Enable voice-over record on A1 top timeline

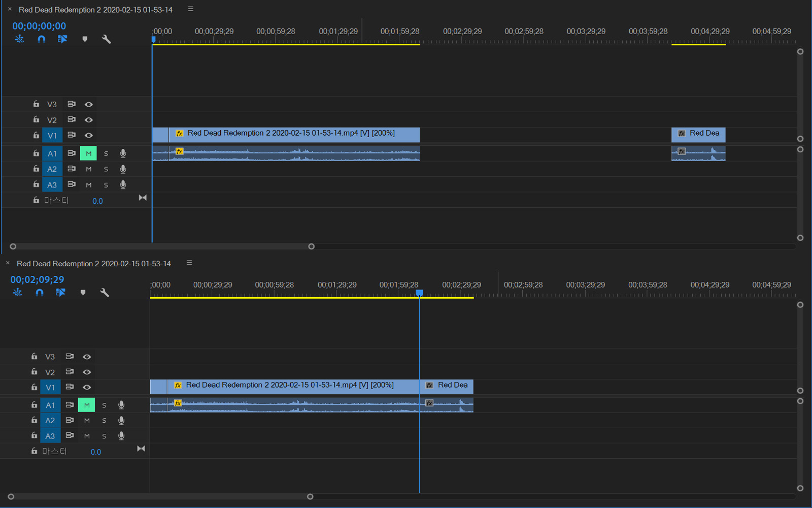tap(123, 153)
